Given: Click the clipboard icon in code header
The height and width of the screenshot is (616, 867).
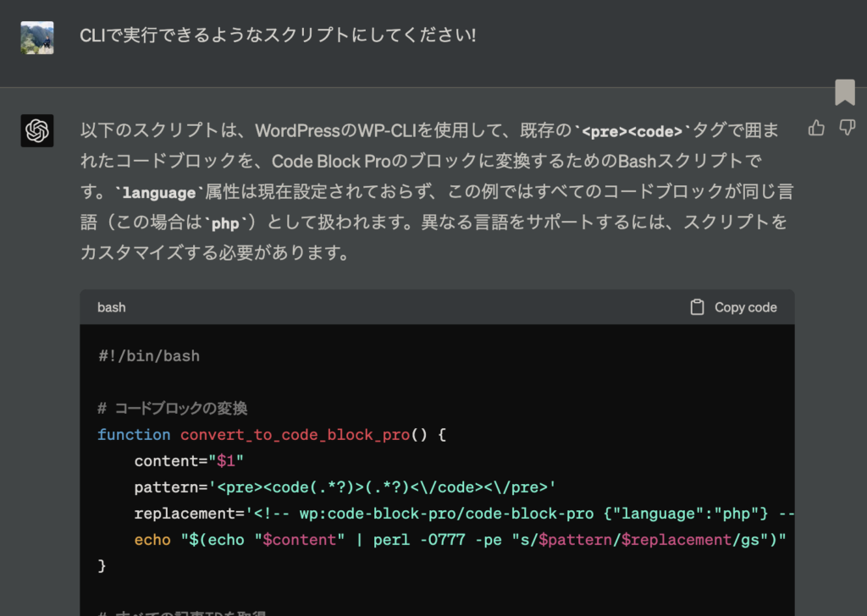Looking at the screenshot, I should (697, 307).
